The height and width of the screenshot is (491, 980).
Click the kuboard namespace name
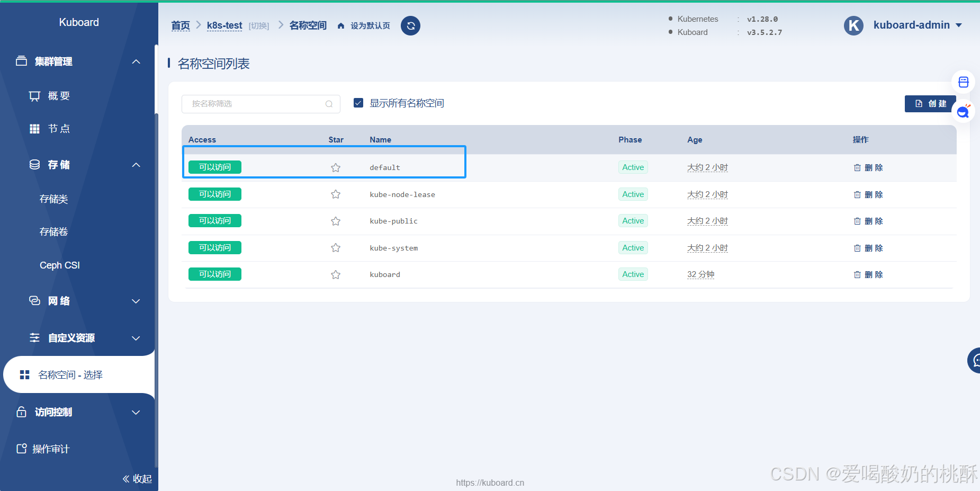click(385, 274)
